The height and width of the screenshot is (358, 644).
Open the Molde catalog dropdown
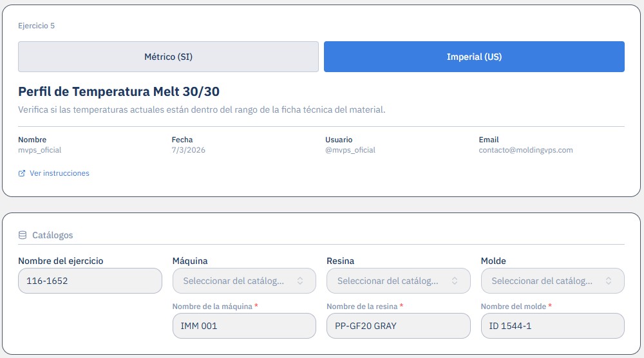[553, 281]
